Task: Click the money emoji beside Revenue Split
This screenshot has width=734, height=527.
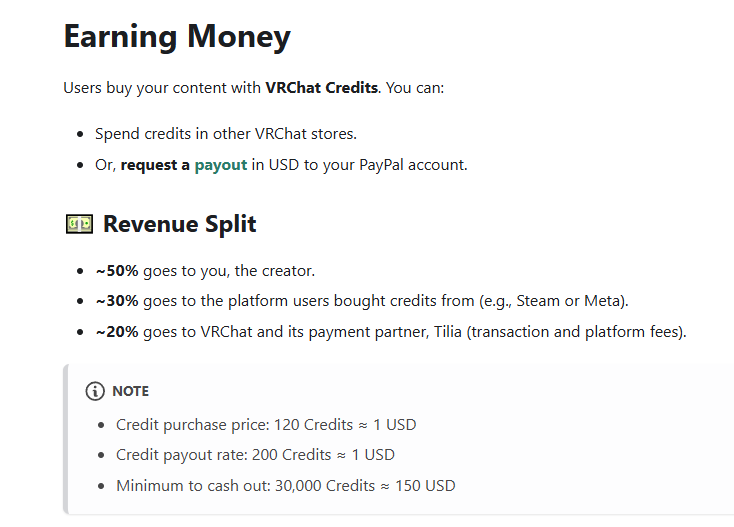Action: (x=79, y=224)
